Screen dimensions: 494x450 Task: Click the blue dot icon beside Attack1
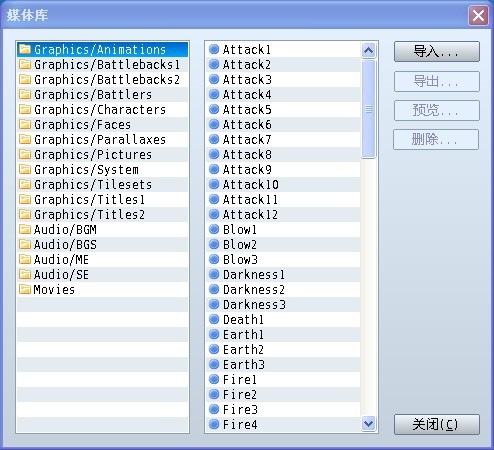[x=214, y=49]
